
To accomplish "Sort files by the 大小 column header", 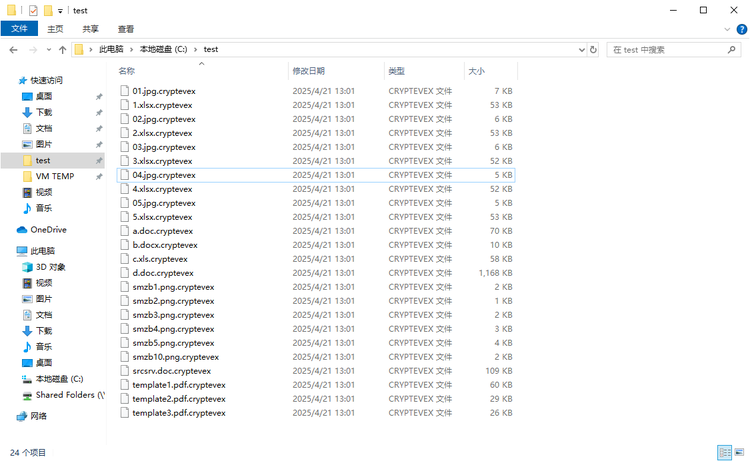I will coord(476,71).
